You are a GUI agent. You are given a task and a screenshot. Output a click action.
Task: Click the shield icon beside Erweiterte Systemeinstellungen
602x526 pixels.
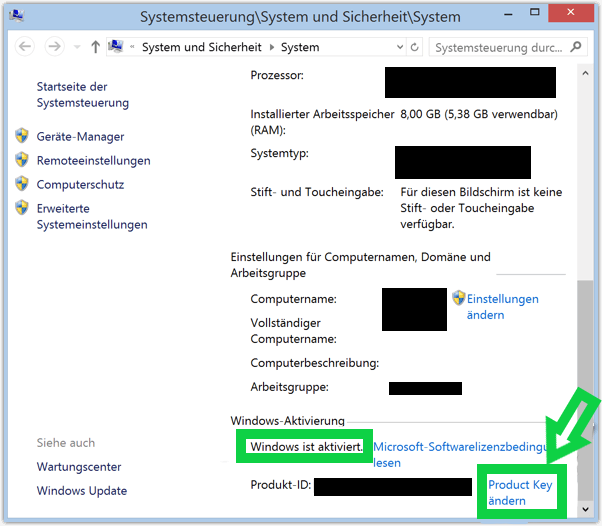point(22,207)
